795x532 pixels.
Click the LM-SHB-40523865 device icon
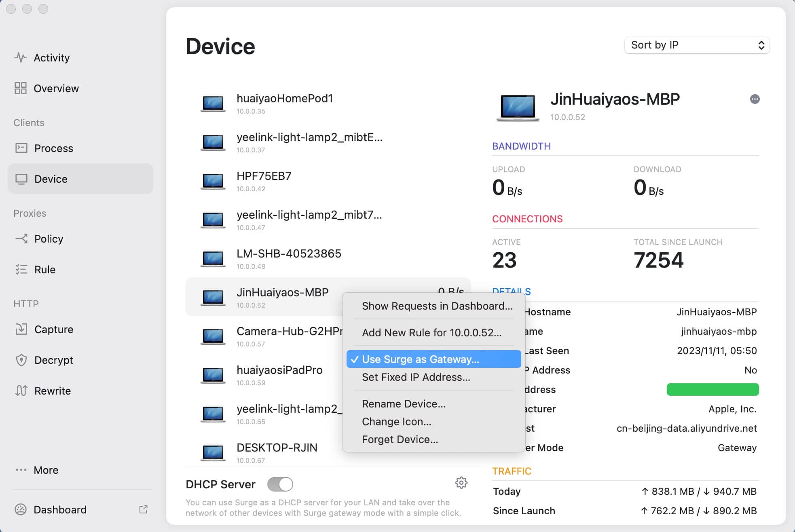213,259
